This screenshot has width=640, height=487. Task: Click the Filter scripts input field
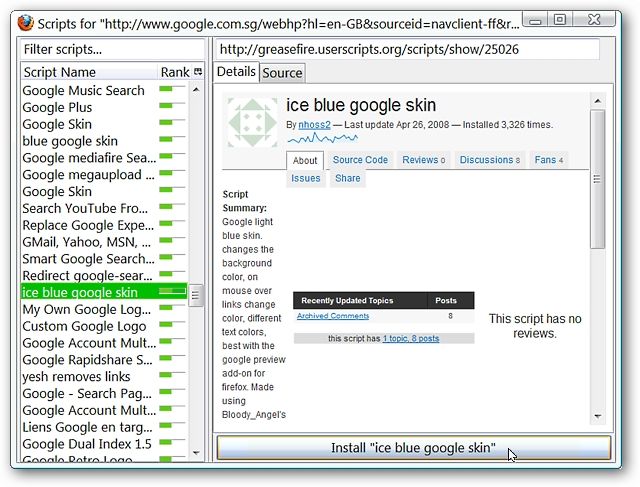pyautogui.click(x=112, y=49)
